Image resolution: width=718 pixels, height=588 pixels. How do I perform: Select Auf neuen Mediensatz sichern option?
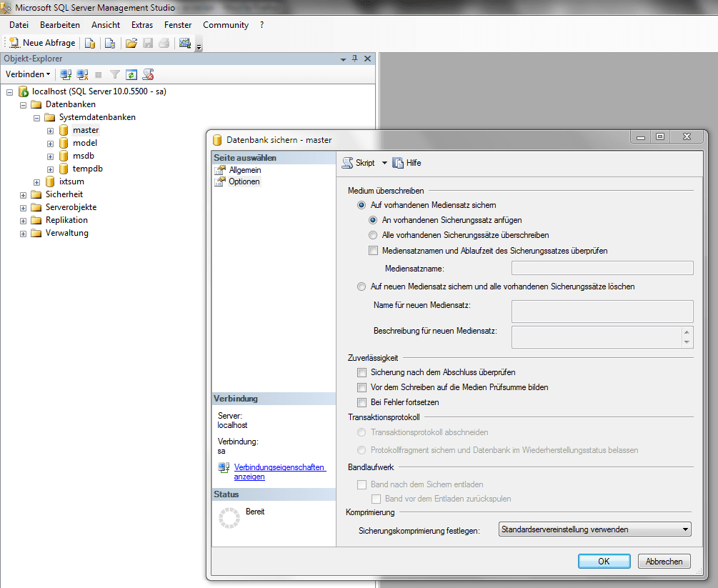pos(362,286)
